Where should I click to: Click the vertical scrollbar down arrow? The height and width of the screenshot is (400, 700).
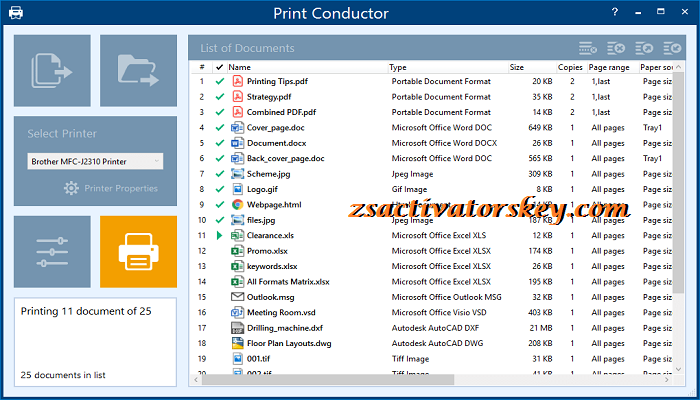[x=678, y=369]
